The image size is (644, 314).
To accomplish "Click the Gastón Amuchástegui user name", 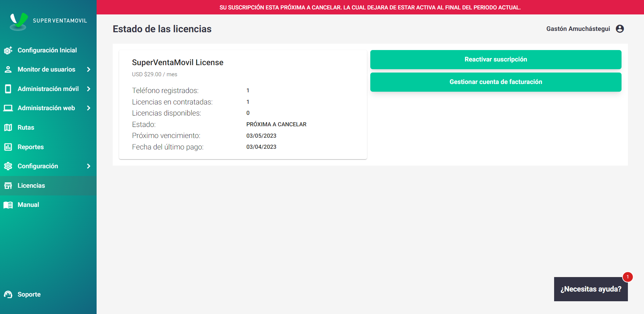I will click(x=578, y=29).
